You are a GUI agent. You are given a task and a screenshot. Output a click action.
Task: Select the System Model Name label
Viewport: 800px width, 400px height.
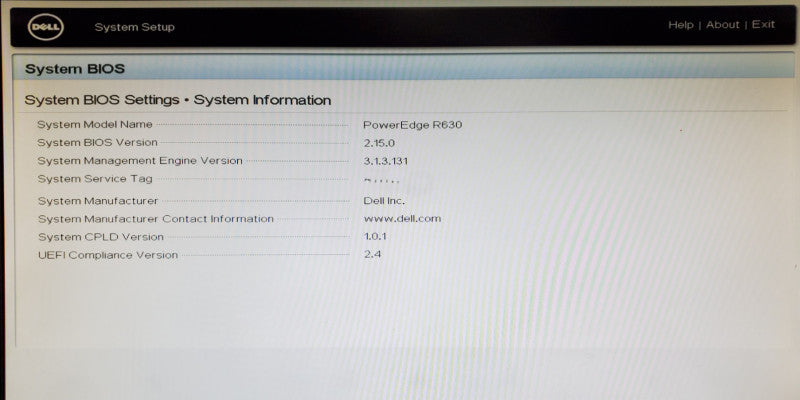95,124
